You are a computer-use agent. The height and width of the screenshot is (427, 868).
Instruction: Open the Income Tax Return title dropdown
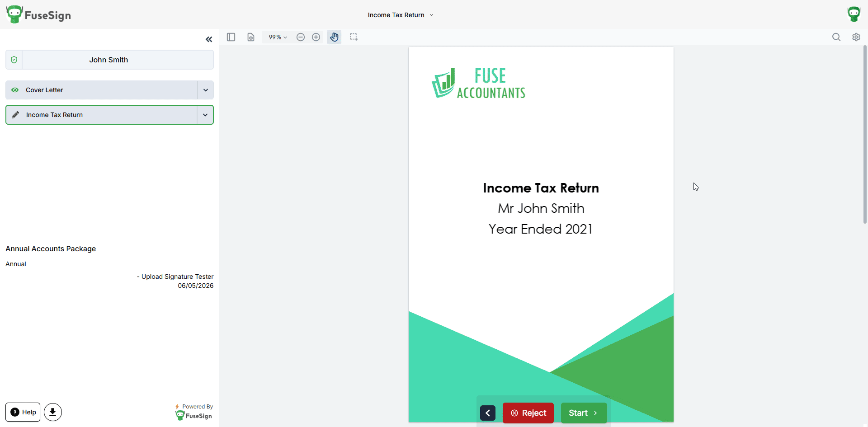pos(401,15)
